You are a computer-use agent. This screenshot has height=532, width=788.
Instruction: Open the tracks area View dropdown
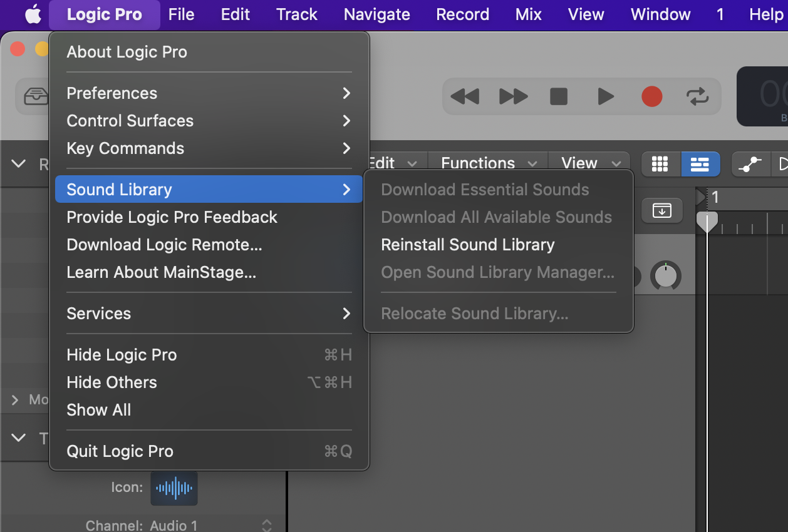pyautogui.click(x=590, y=163)
